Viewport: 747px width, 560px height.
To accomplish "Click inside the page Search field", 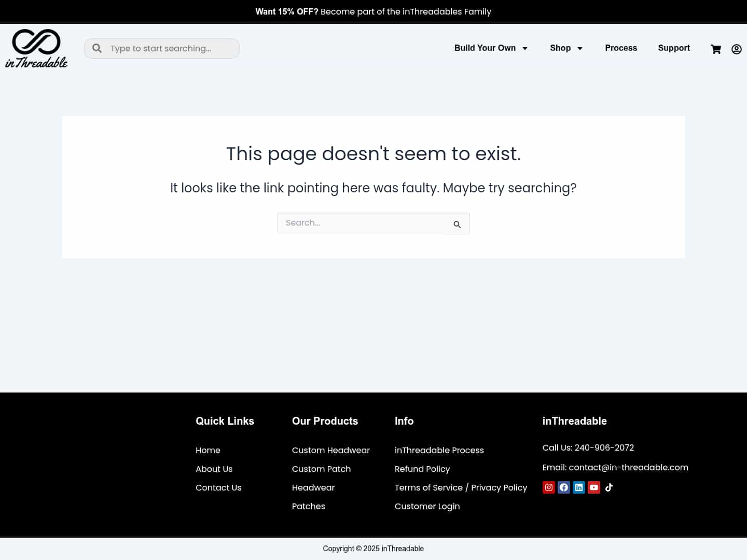I will click(363, 223).
